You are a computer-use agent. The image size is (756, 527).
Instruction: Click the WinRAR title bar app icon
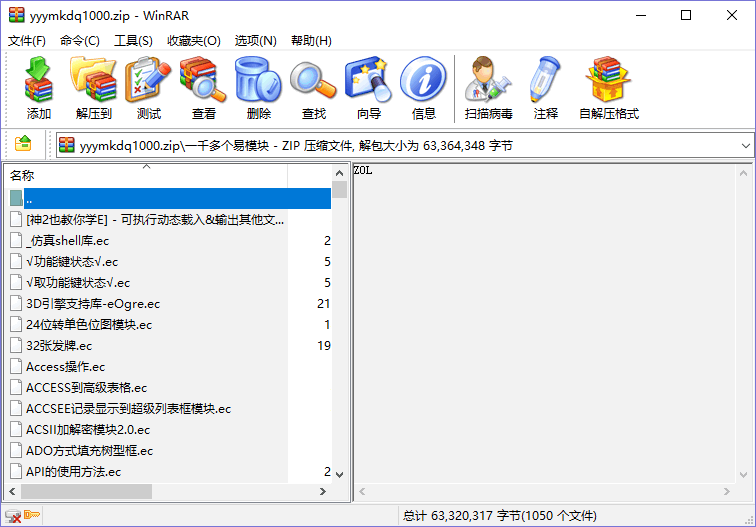point(16,15)
